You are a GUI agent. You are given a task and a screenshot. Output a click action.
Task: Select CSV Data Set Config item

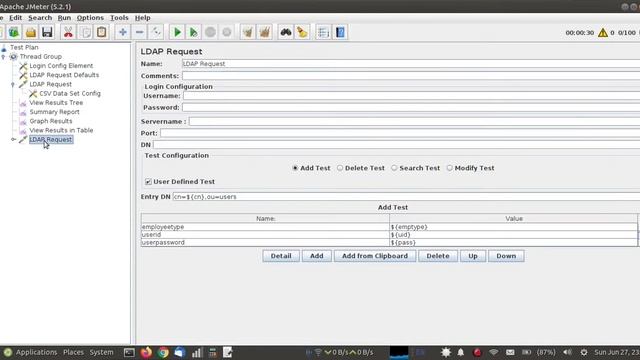(x=70, y=93)
